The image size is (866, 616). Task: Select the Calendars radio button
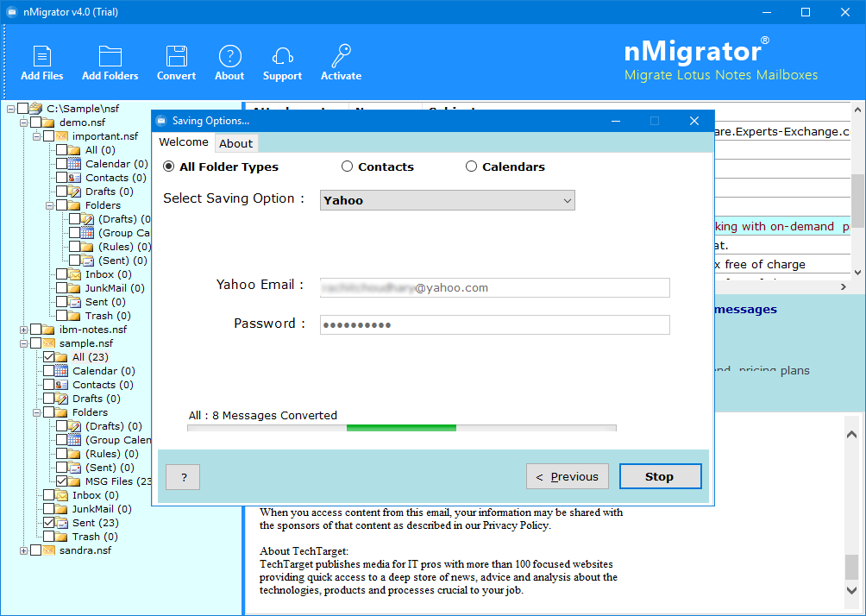click(x=471, y=167)
